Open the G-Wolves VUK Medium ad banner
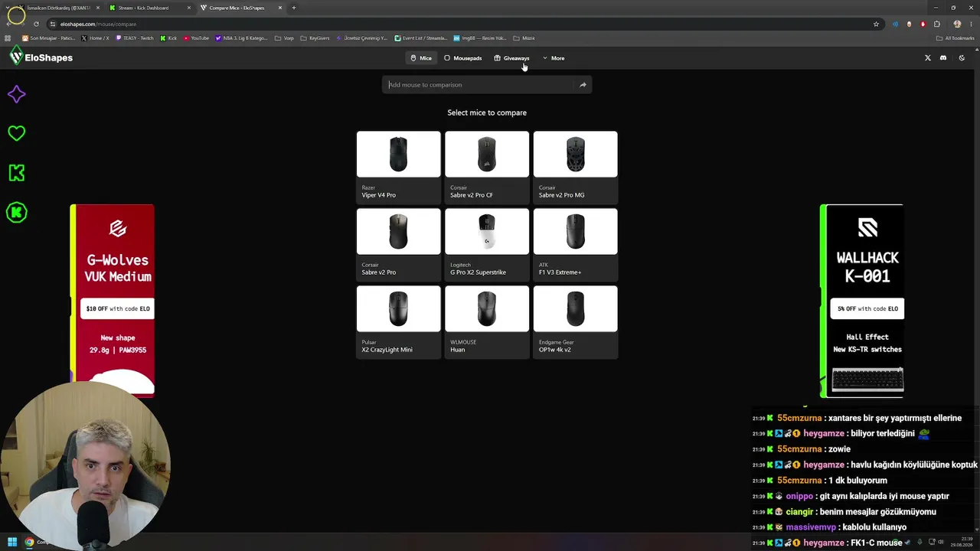 [113, 300]
